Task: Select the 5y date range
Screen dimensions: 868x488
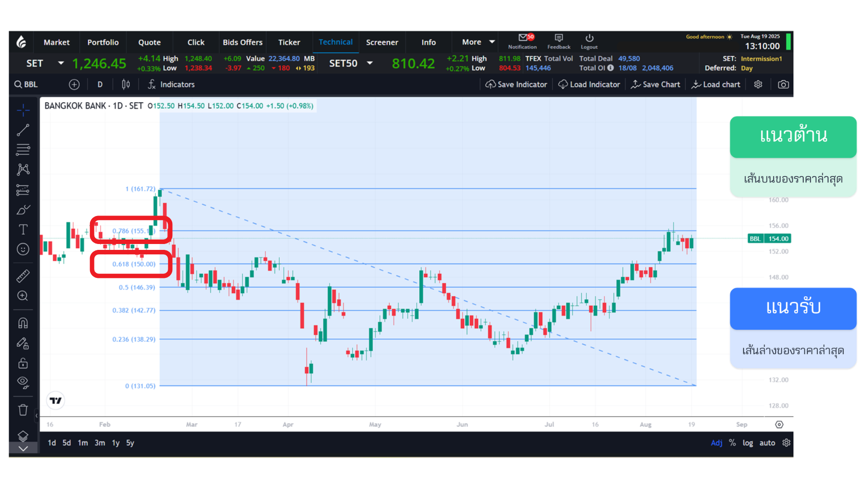Action: click(x=130, y=443)
